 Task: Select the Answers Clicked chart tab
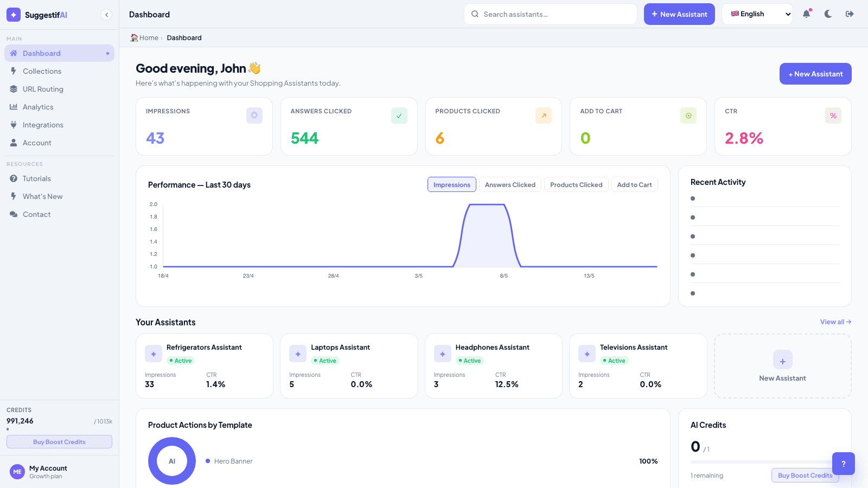(510, 184)
